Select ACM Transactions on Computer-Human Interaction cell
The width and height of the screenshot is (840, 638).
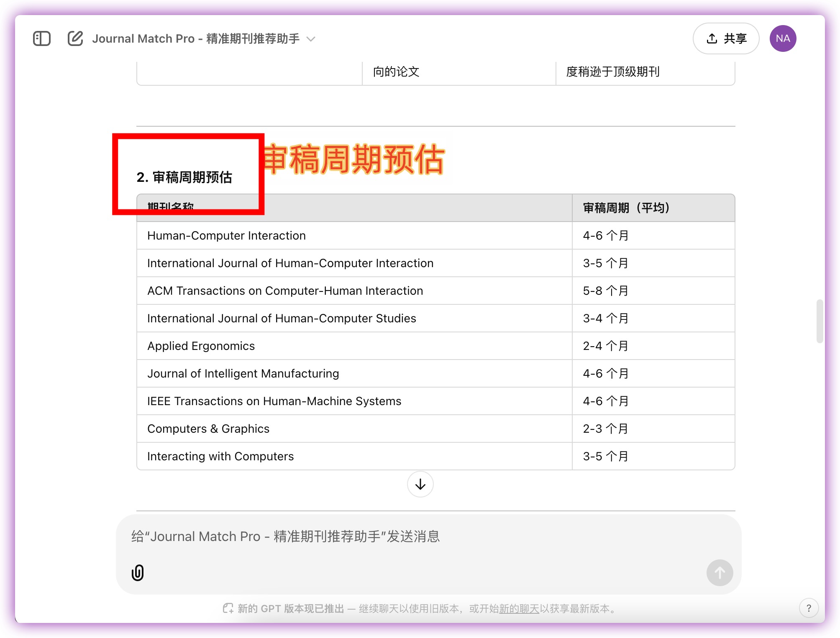coord(354,291)
